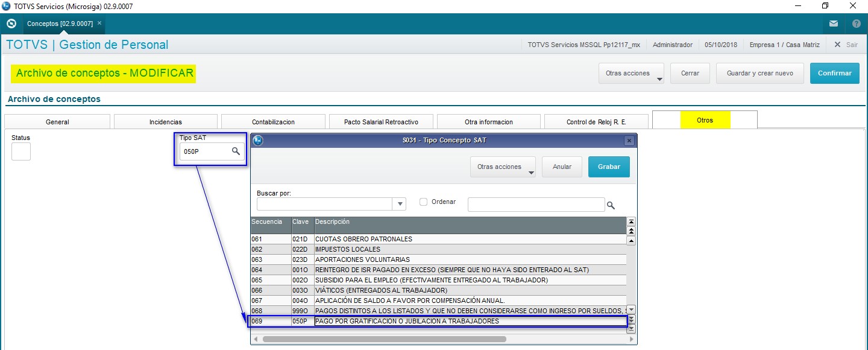Click the Tipo SAT magnifier lookup icon
This screenshot has height=350, width=868.
[x=236, y=152]
